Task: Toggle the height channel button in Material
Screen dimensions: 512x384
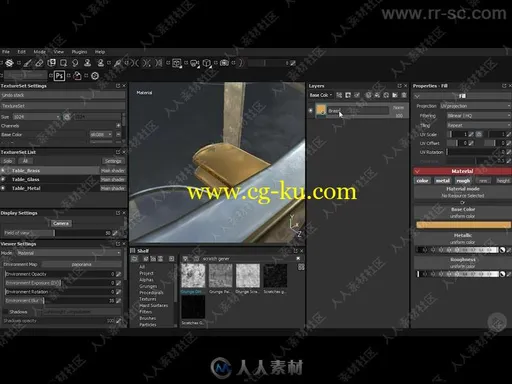Action: (x=503, y=180)
